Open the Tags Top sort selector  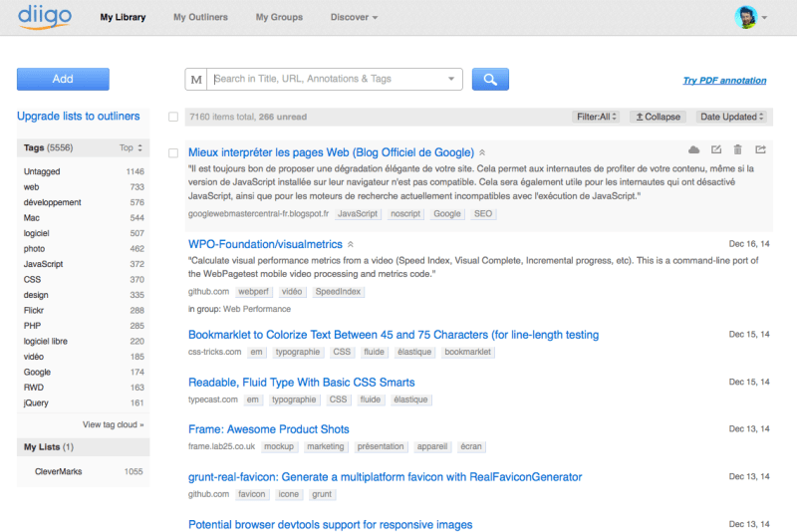[132, 147]
